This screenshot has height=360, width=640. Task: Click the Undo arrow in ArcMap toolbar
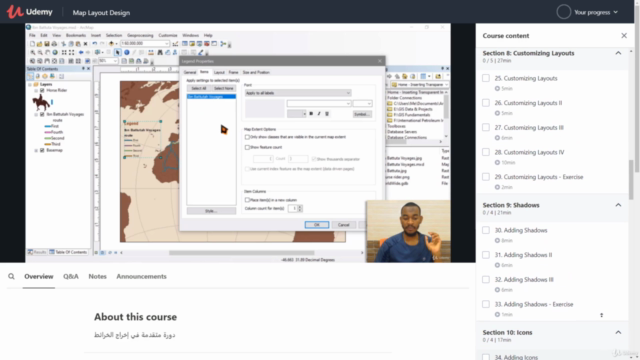95,44
